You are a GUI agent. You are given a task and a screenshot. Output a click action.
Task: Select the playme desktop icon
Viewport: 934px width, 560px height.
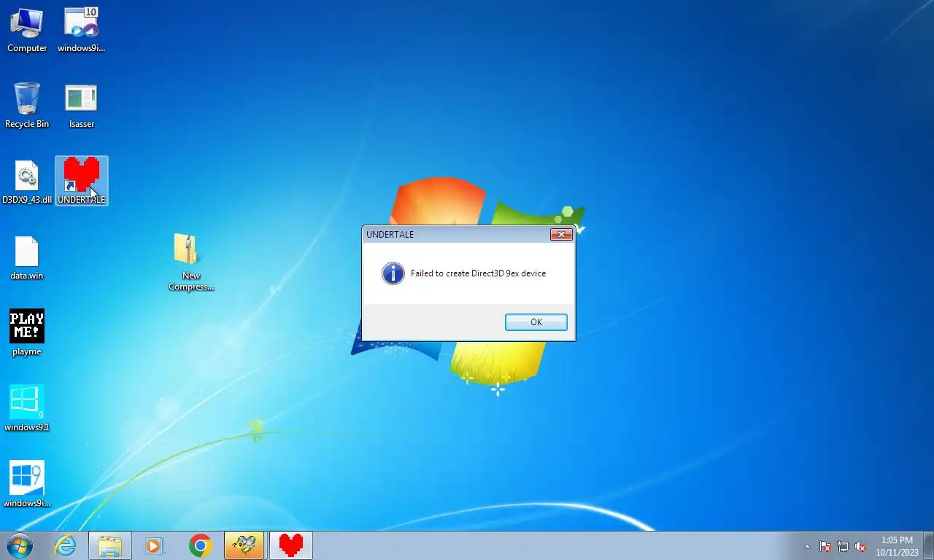point(27,332)
